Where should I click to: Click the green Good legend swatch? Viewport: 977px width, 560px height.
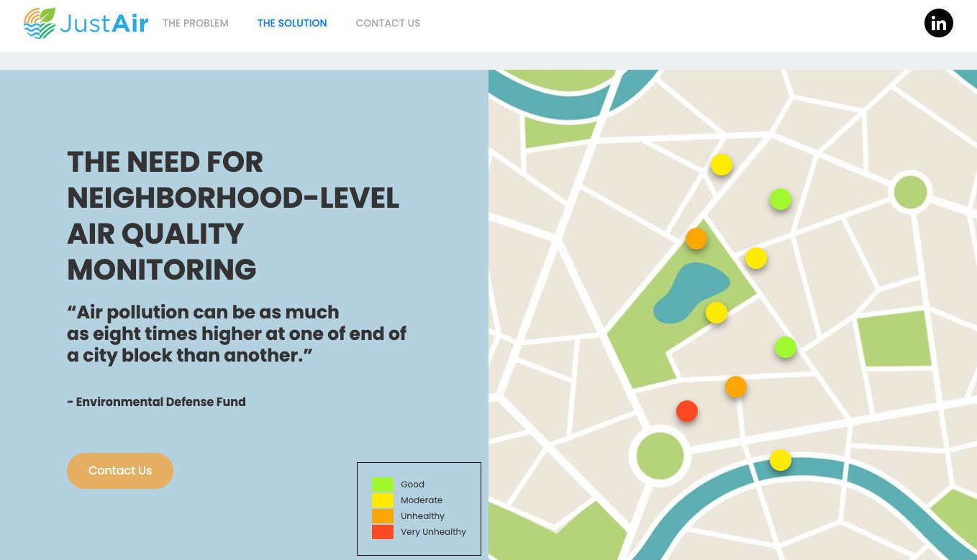383,485
